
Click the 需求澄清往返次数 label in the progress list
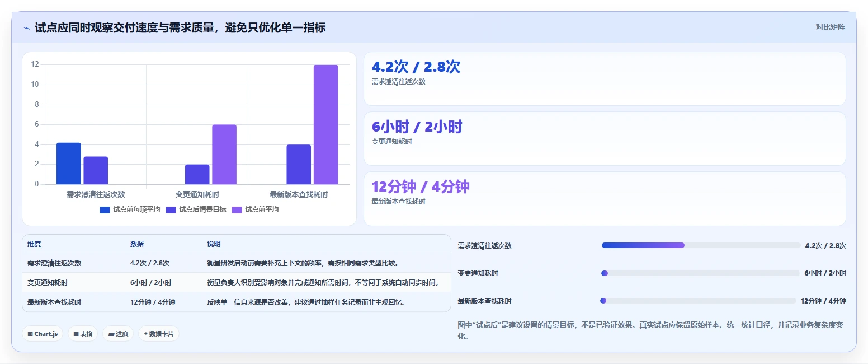tap(484, 246)
